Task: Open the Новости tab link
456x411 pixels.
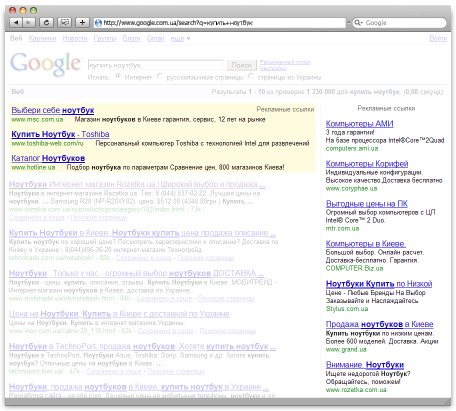Action: 75,38
